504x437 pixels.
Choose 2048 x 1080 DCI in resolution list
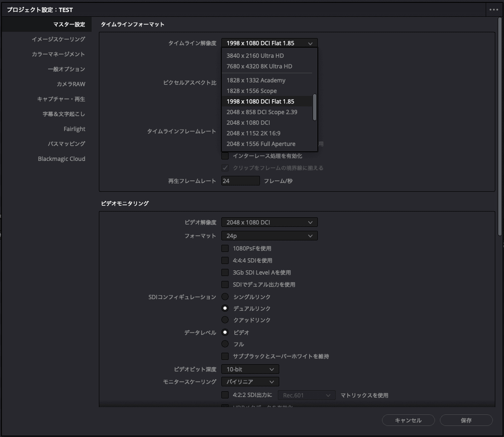pos(267,123)
